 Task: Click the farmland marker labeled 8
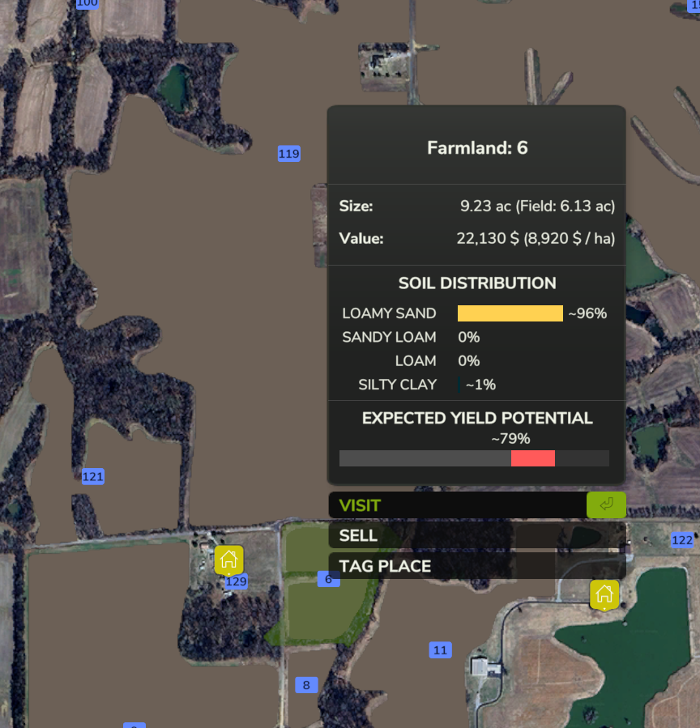pos(306,685)
